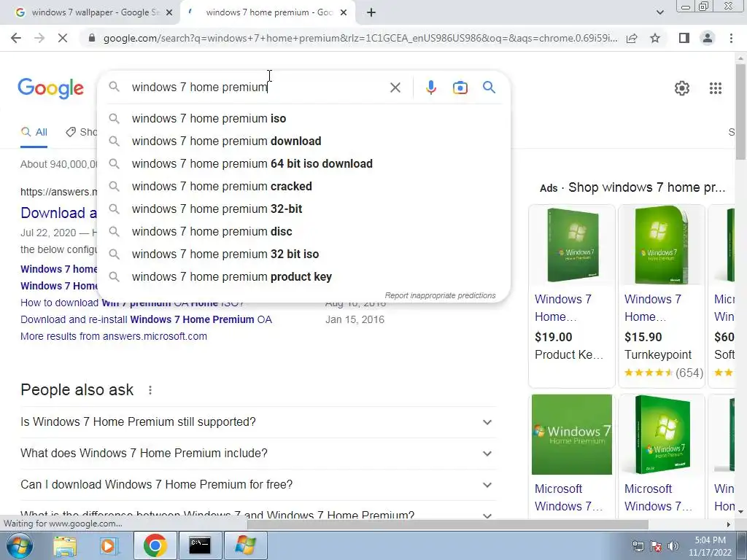The image size is (747, 560).
Task: Click the browser back arrow
Action: click(16, 38)
